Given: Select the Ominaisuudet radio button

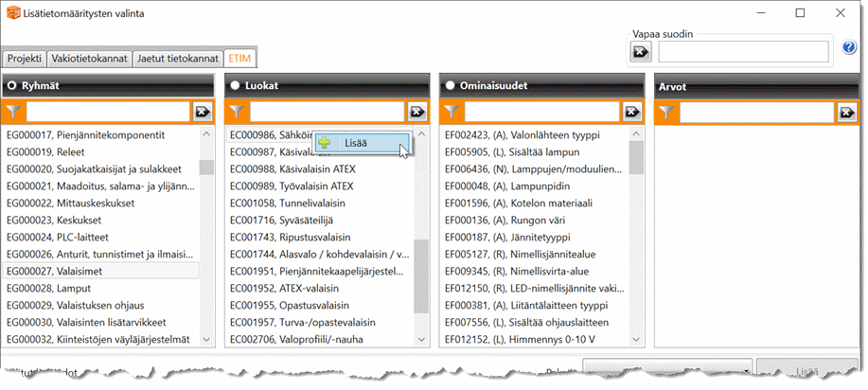Looking at the screenshot, I should coord(449,85).
